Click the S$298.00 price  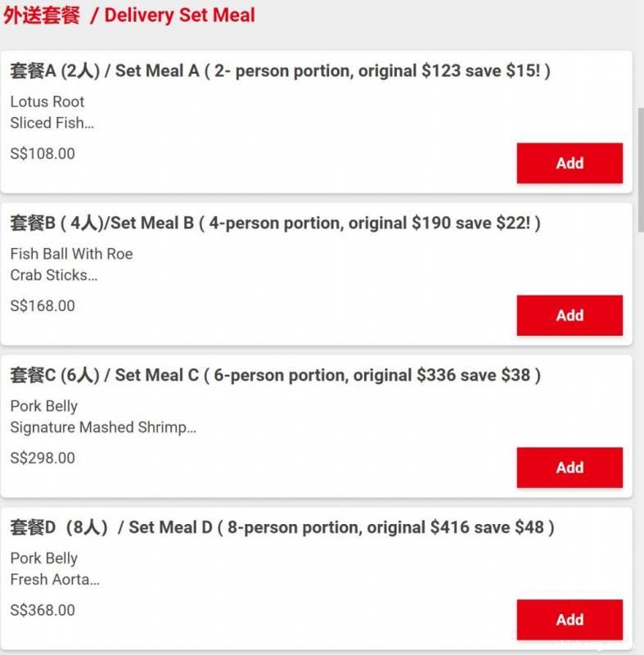click(x=43, y=458)
